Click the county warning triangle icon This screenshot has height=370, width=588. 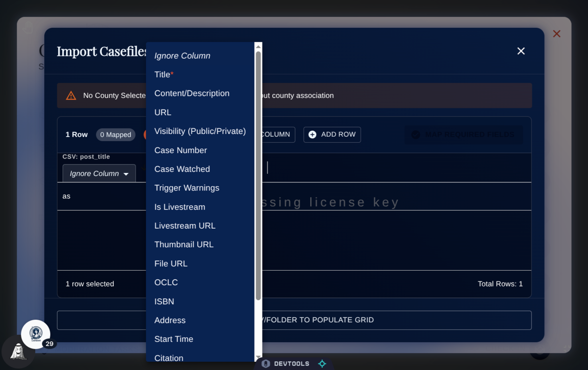pos(71,96)
